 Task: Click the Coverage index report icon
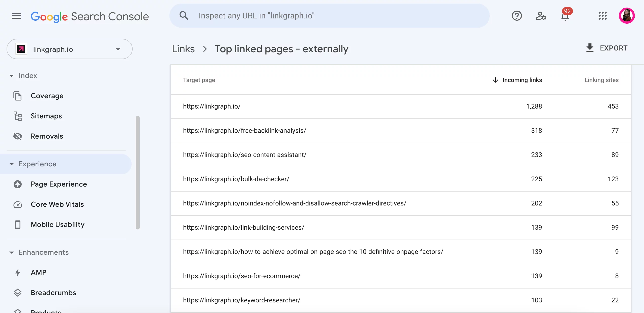click(x=17, y=95)
